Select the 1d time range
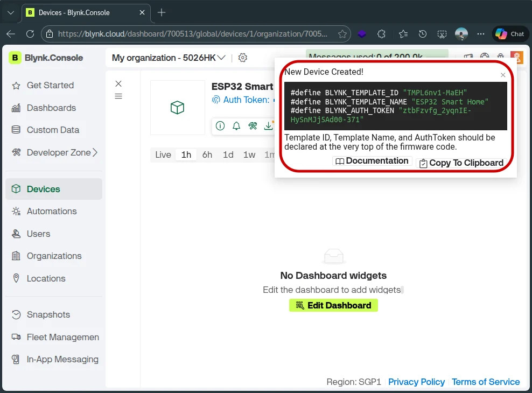The height and width of the screenshot is (393, 532). coord(228,155)
